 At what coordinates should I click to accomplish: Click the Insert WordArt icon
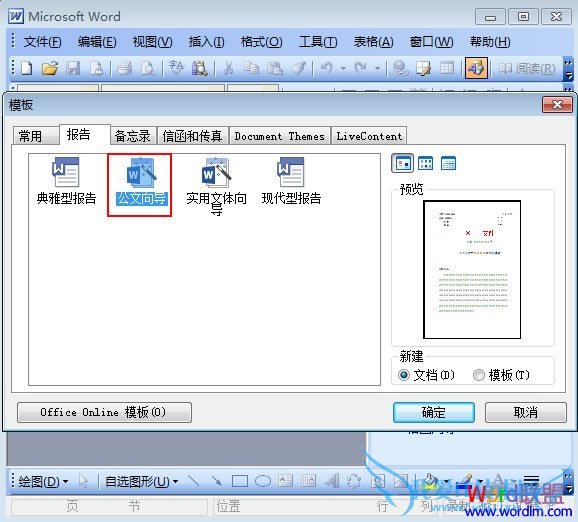332,481
